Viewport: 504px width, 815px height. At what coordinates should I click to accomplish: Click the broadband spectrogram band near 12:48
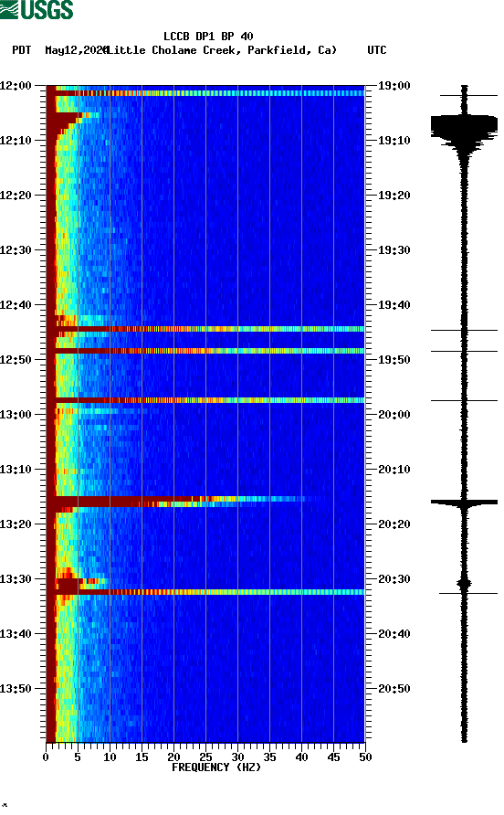point(205,351)
